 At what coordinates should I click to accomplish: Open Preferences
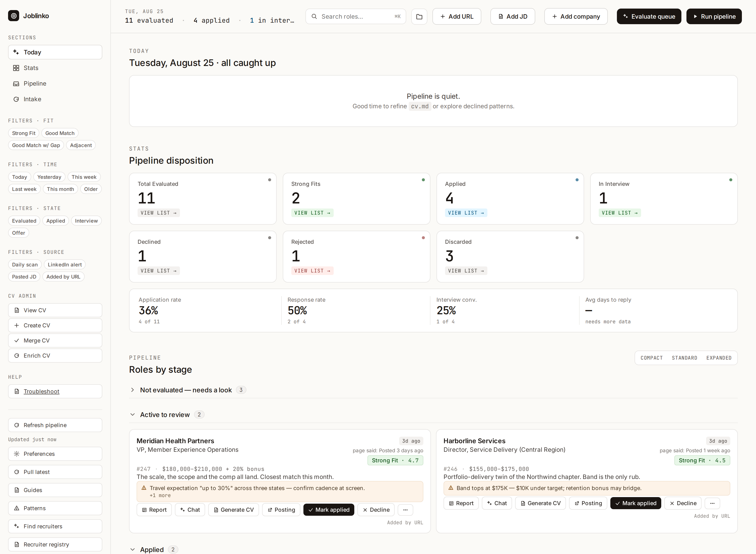click(55, 454)
